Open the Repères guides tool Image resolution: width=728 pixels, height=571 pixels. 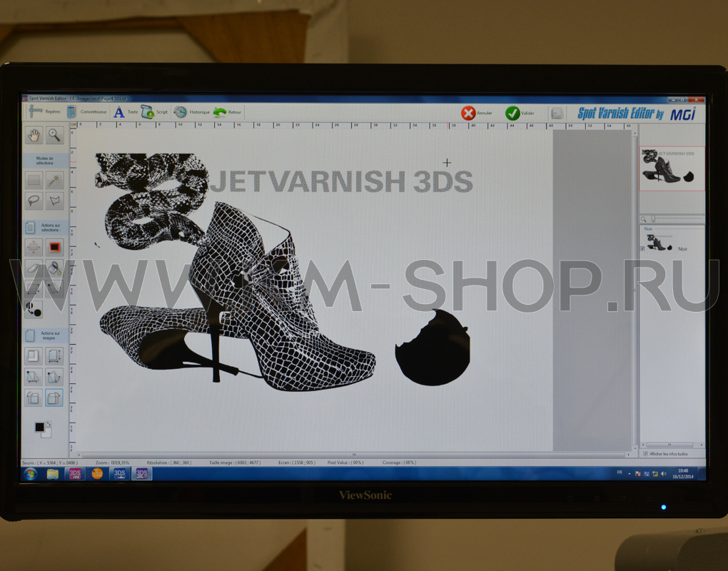click(x=44, y=111)
